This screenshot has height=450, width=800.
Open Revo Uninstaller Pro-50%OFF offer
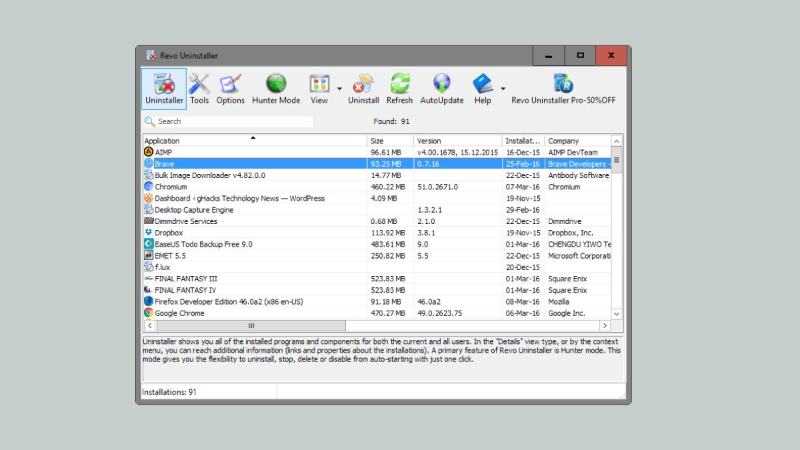563,89
